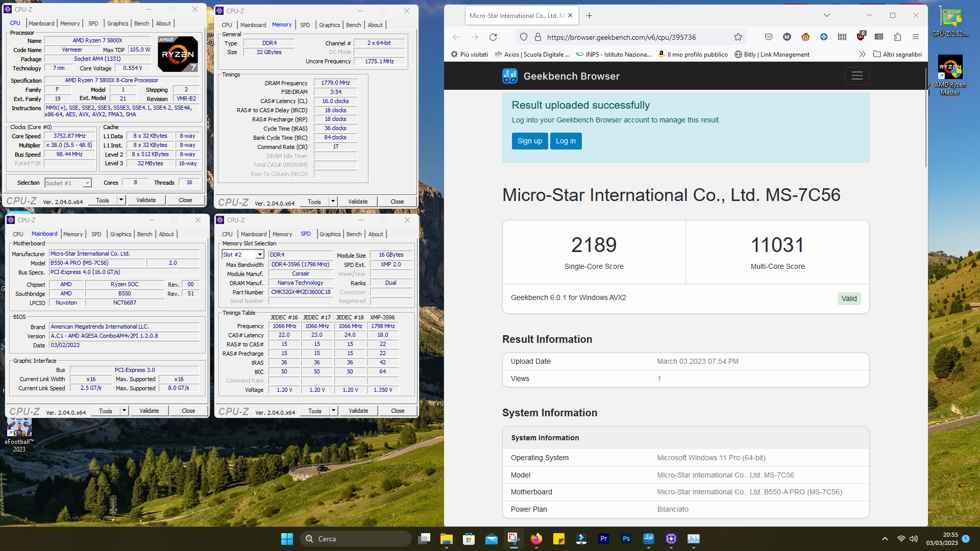980x551 pixels.
Task: Open clock and date notification area
Action: (x=942, y=539)
